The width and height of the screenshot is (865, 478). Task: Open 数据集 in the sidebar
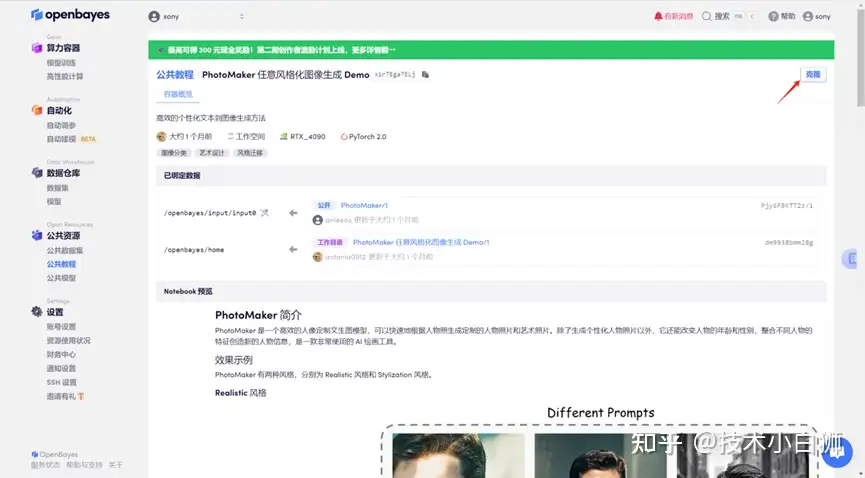coord(57,188)
